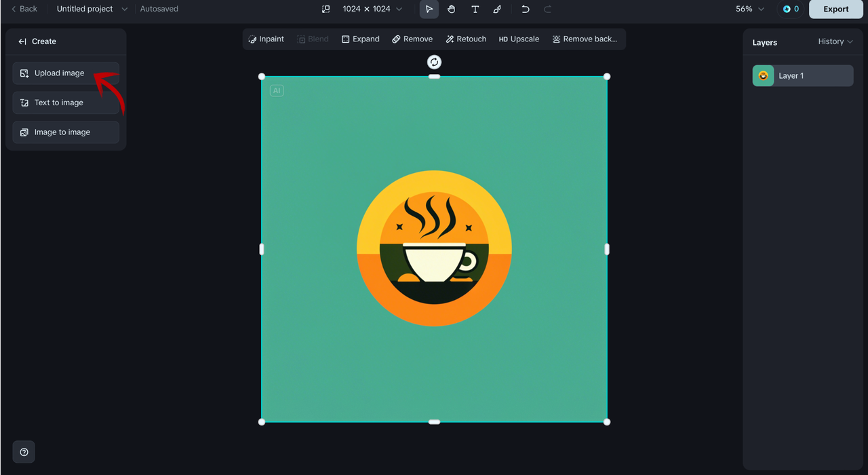
Task: Choose Remove background tool
Action: point(585,39)
